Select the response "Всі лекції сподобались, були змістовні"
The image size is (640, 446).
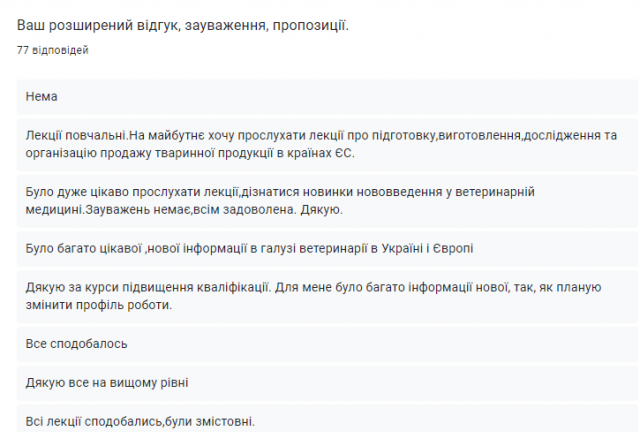[x=140, y=421]
